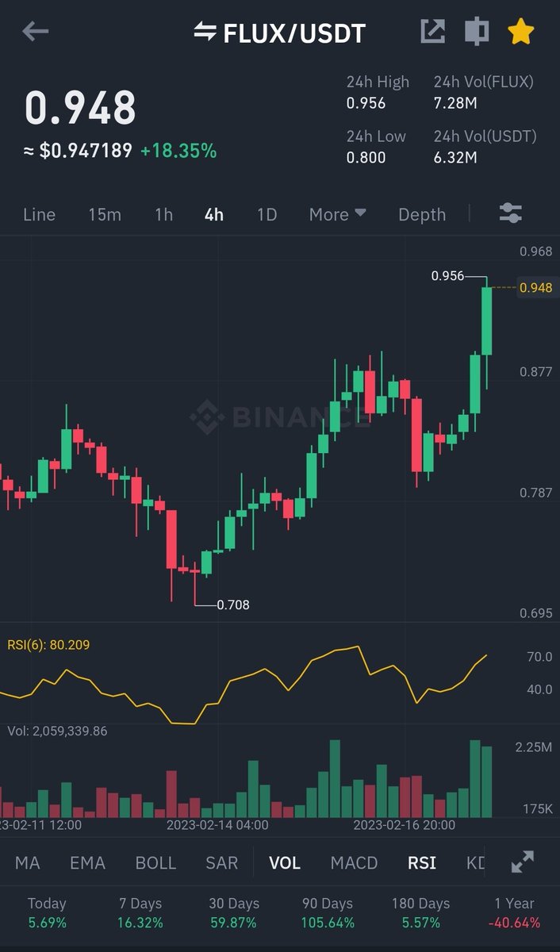Tap the 7 Days 16.32% performance
The image size is (560, 952).
pyautogui.click(x=140, y=913)
